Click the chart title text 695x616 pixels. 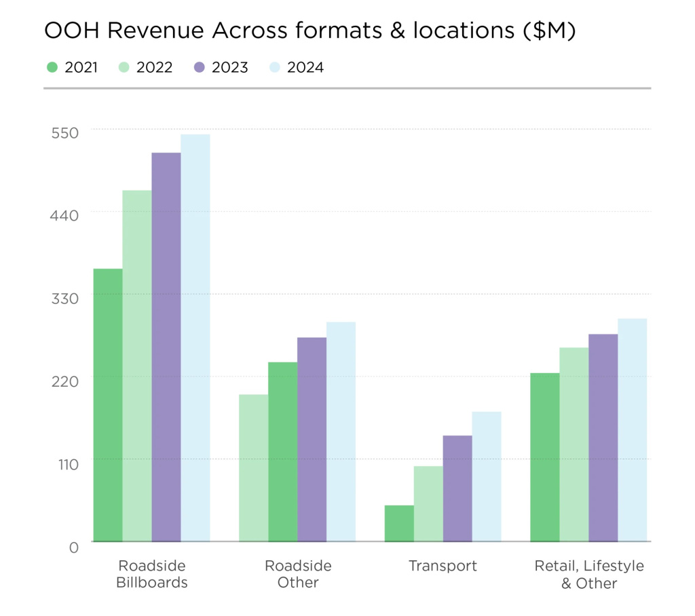coord(309,31)
